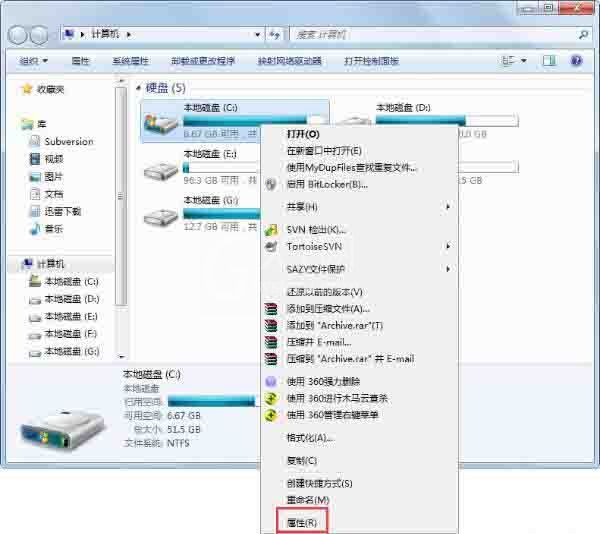
Task: Open the view options dropdown arrow
Action: 523,61
